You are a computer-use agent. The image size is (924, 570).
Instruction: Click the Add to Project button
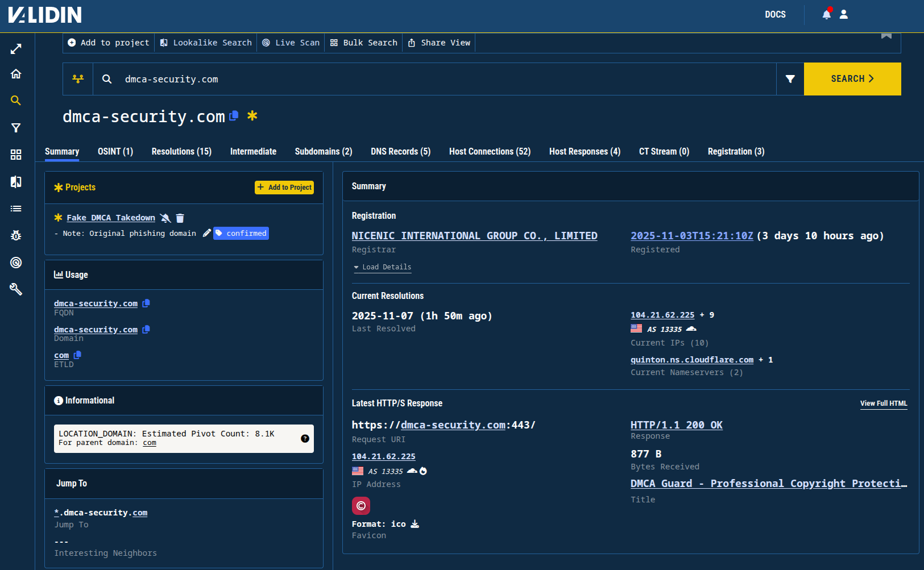pyautogui.click(x=284, y=187)
